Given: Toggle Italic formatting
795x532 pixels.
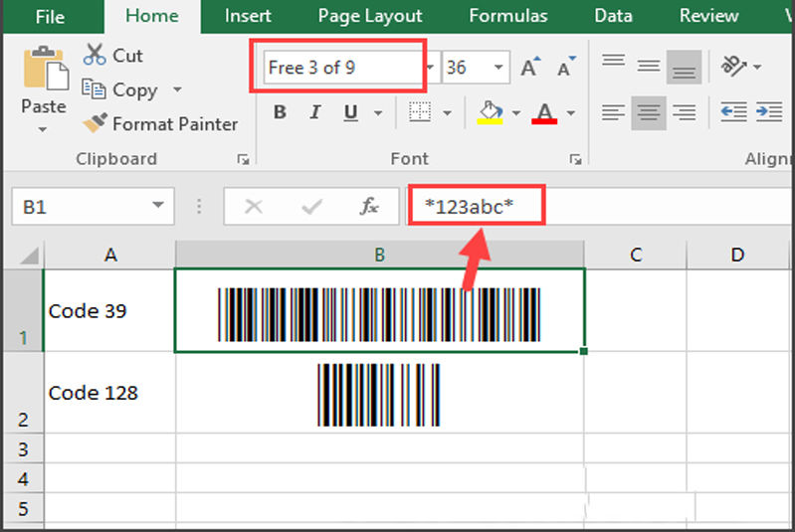Looking at the screenshot, I should pos(315,112).
